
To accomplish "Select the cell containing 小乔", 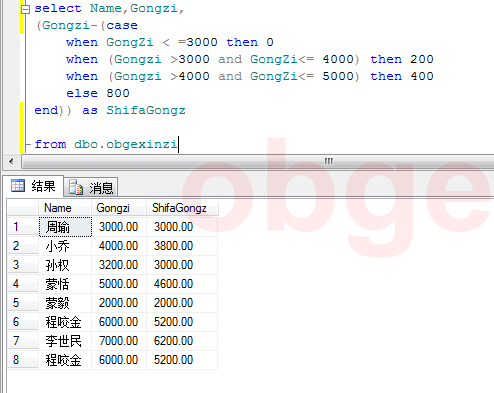I will 65,246.
